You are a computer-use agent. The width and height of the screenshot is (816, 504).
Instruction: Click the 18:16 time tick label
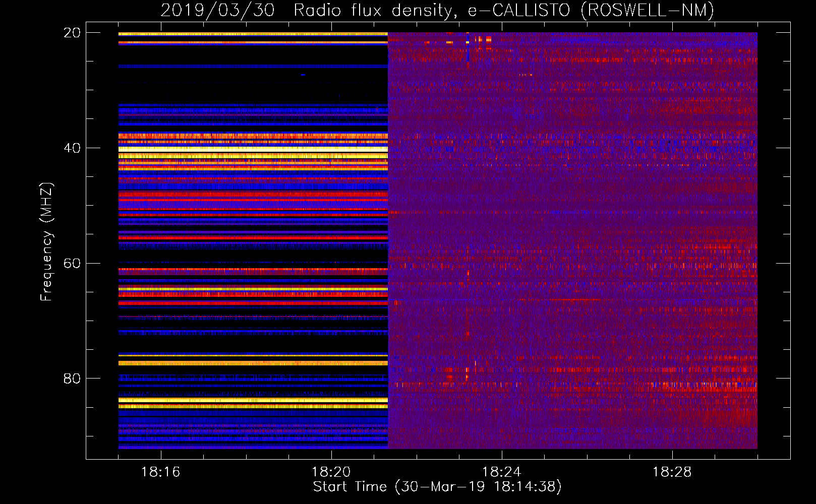point(160,472)
